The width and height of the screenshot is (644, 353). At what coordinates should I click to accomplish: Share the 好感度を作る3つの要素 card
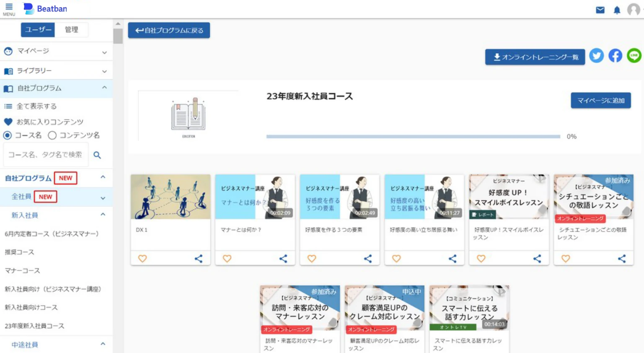coord(368,259)
